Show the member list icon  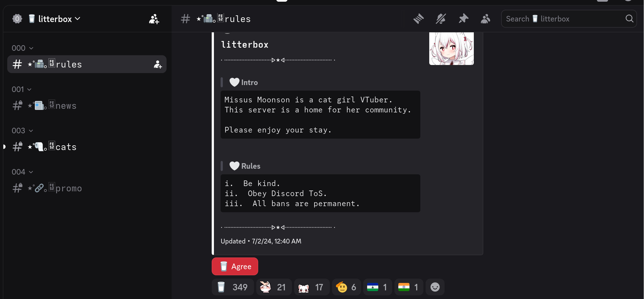coord(486,19)
